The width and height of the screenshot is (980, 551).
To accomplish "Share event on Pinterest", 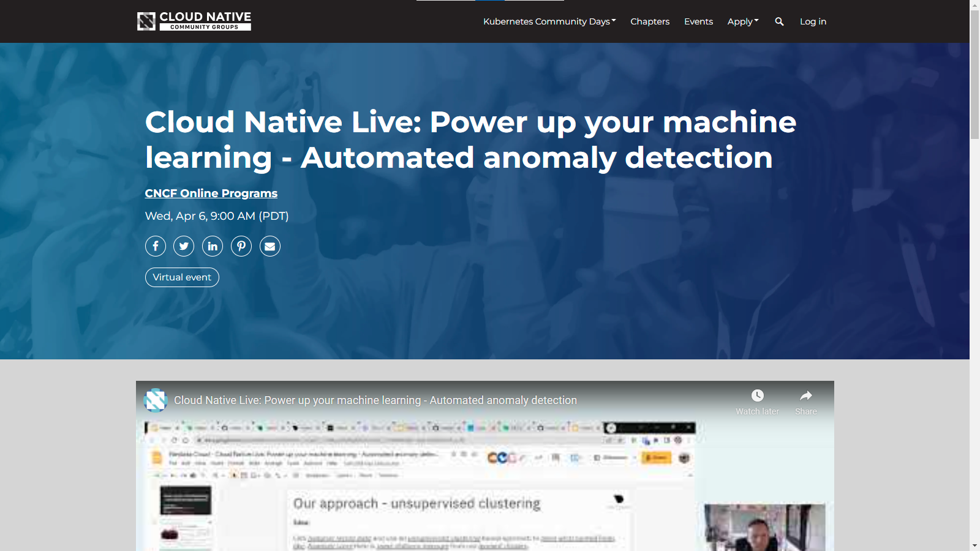I will (x=241, y=246).
